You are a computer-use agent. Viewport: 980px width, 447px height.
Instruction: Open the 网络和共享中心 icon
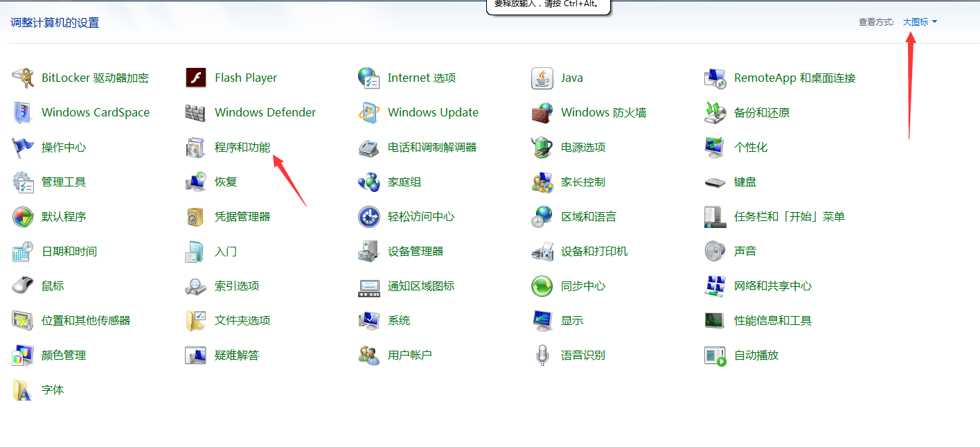(715, 286)
